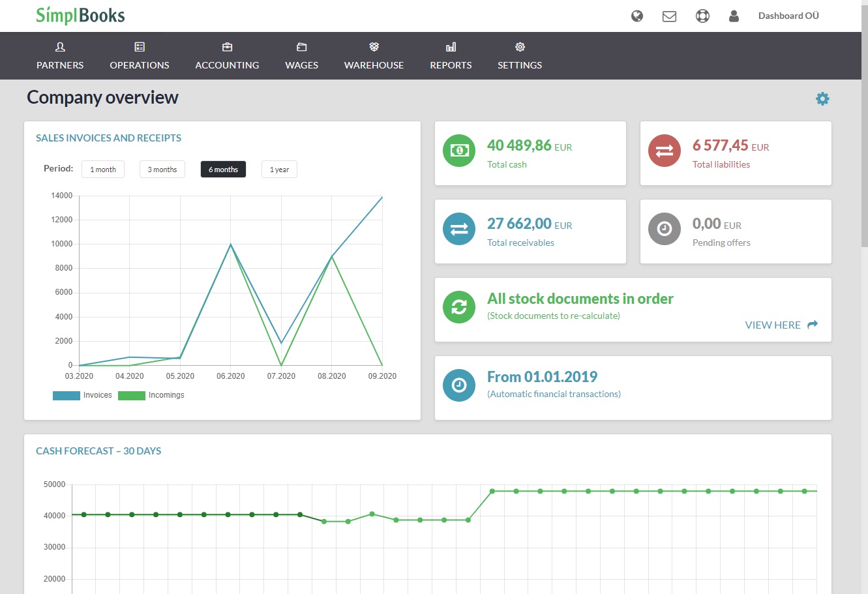Open the globe language icon

[637, 16]
